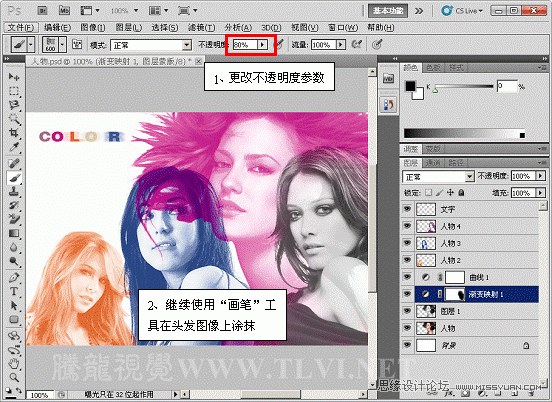552x402 pixels.
Task: Select the Blur tool
Action: tap(14, 247)
